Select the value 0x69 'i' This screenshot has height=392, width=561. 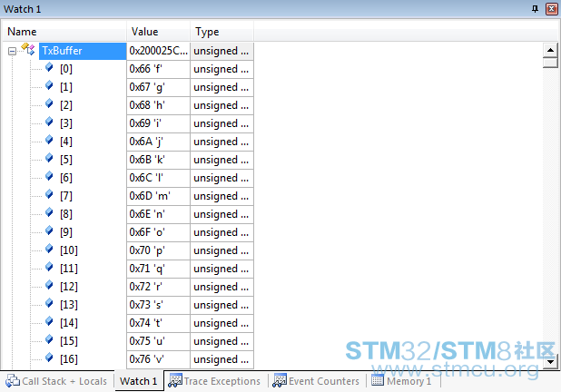pos(158,123)
